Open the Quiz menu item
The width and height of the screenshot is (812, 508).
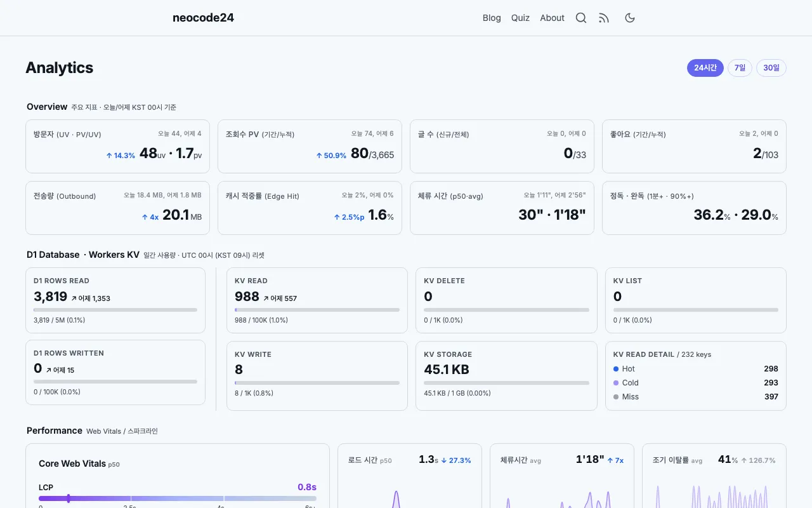[520, 18]
